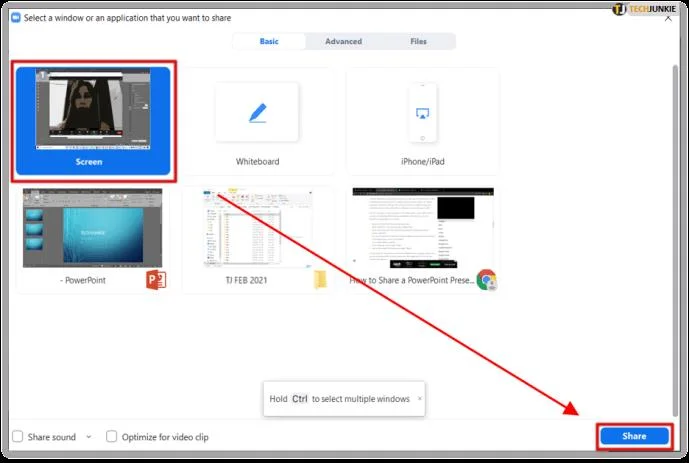Open the Advanced tab

(x=344, y=41)
